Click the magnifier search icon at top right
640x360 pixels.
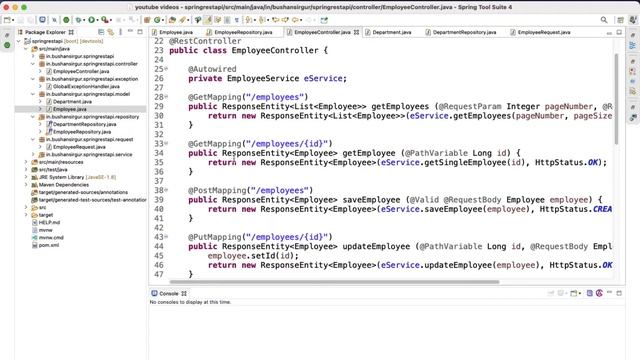click(x=604, y=20)
